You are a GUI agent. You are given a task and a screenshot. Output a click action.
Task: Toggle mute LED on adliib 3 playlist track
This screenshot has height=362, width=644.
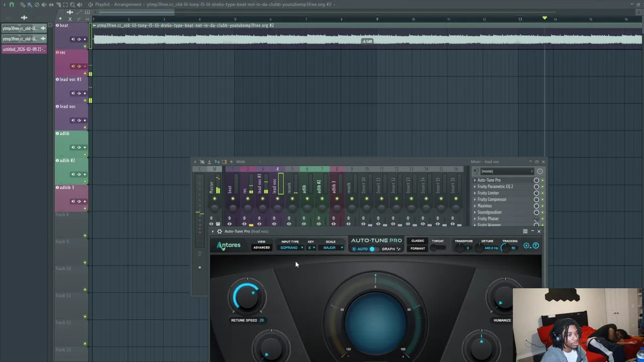pyautogui.click(x=85, y=208)
